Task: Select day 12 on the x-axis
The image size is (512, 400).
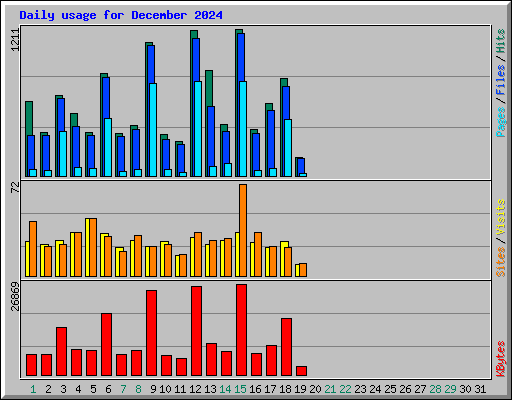Action: pos(195,389)
